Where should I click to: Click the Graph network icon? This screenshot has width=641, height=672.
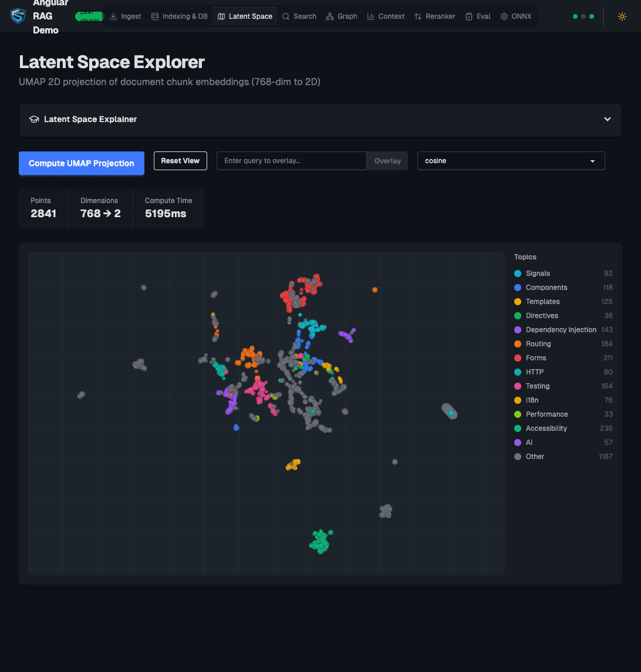[x=330, y=16]
